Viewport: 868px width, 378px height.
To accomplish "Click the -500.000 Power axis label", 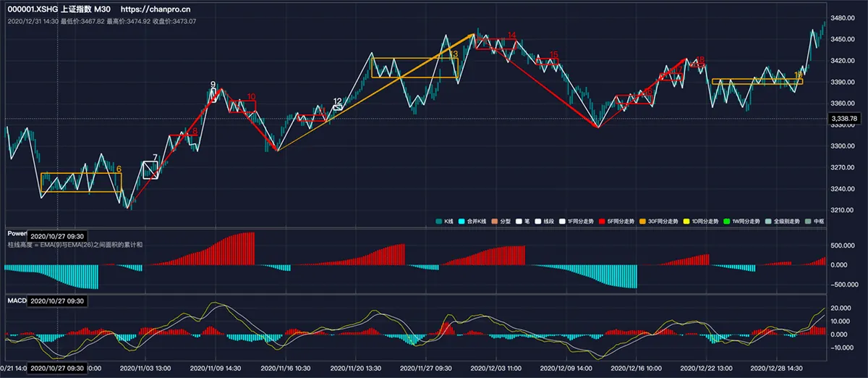I will pyautogui.click(x=844, y=284).
